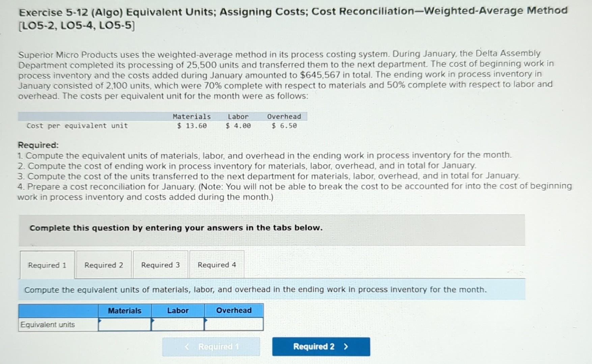Image resolution: width=592 pixels, height=364 pixels.
Task: Click the instruction banner above the table
Action: (255, 290)
